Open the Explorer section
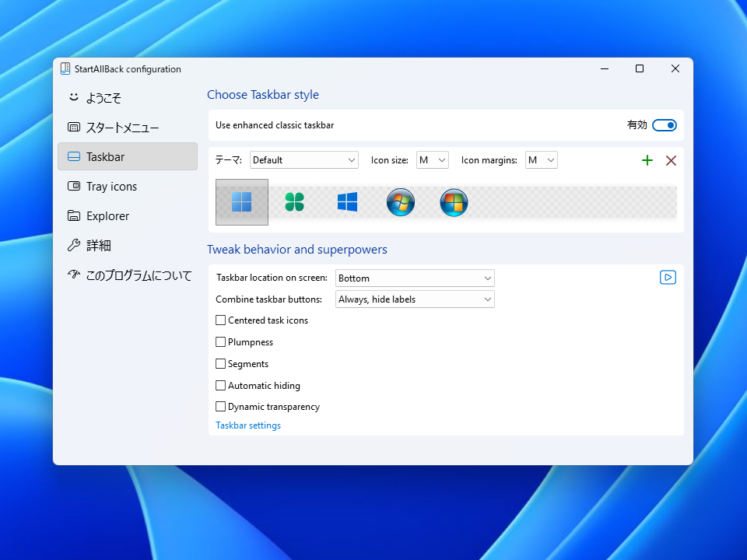This screenshot has height=560, width=747. point(128,215)
